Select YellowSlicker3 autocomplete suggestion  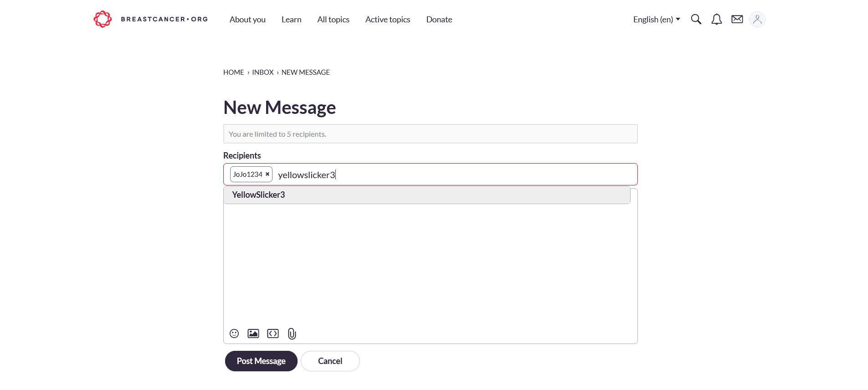pos(427,195)
